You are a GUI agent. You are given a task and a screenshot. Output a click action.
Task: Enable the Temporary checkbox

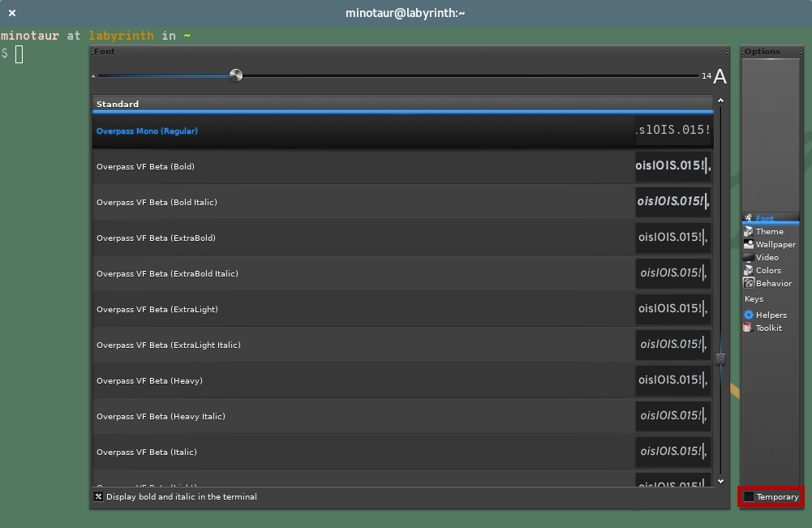pos(749,497)
